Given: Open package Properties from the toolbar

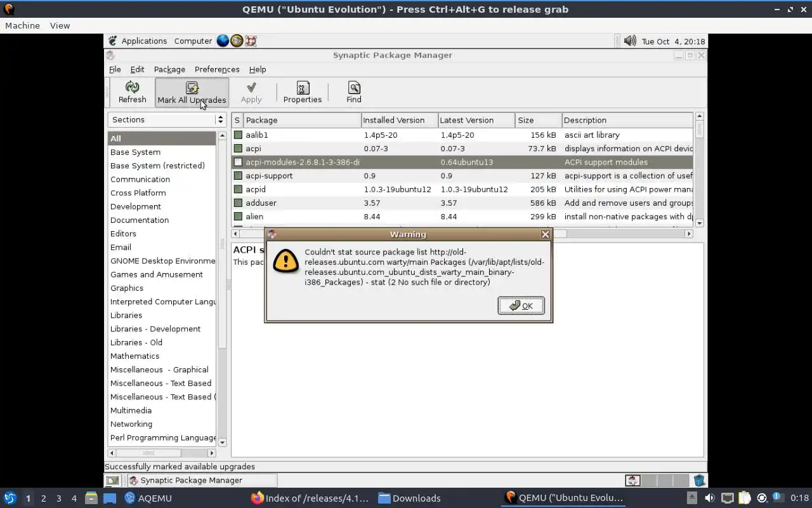Looking at the screenshot, I should [303, 92].
